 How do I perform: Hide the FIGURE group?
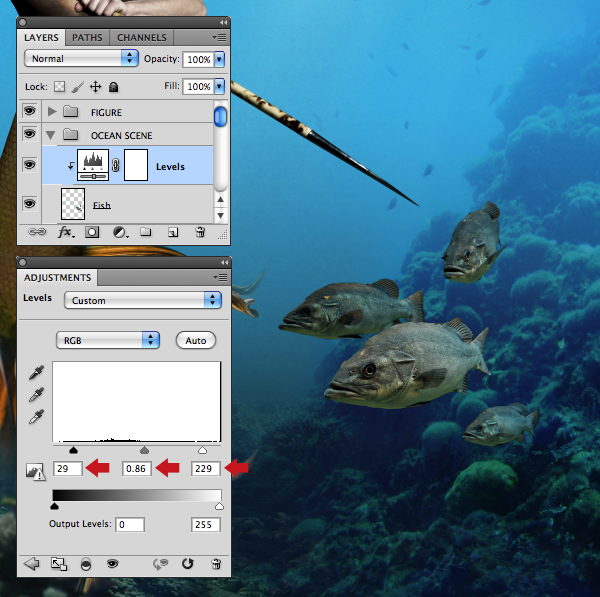pos(29,111)
